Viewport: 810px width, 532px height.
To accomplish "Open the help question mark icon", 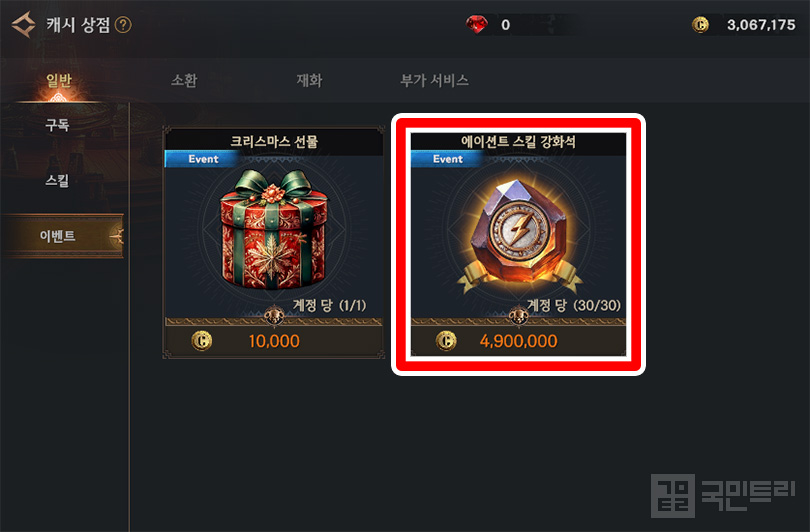I will coord(123,24).
